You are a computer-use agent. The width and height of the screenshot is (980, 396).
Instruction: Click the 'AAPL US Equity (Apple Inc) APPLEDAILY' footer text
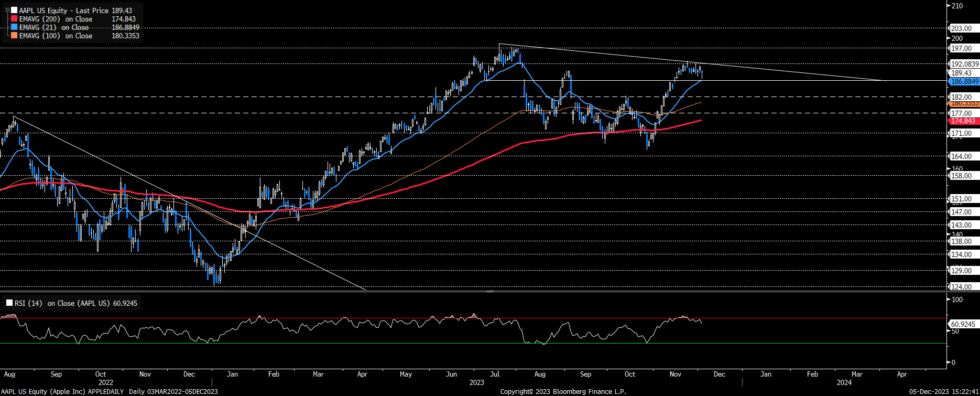(x=63, y=391)
